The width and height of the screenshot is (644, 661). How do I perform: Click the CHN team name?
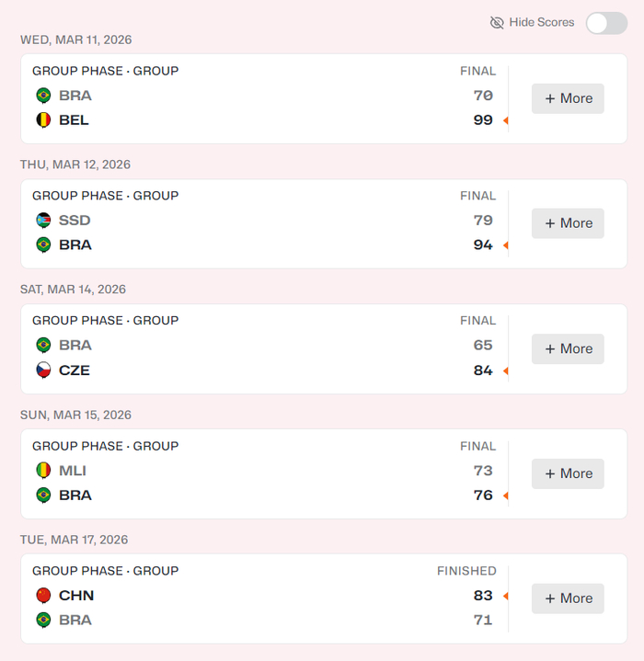click(x=76, y=596)
